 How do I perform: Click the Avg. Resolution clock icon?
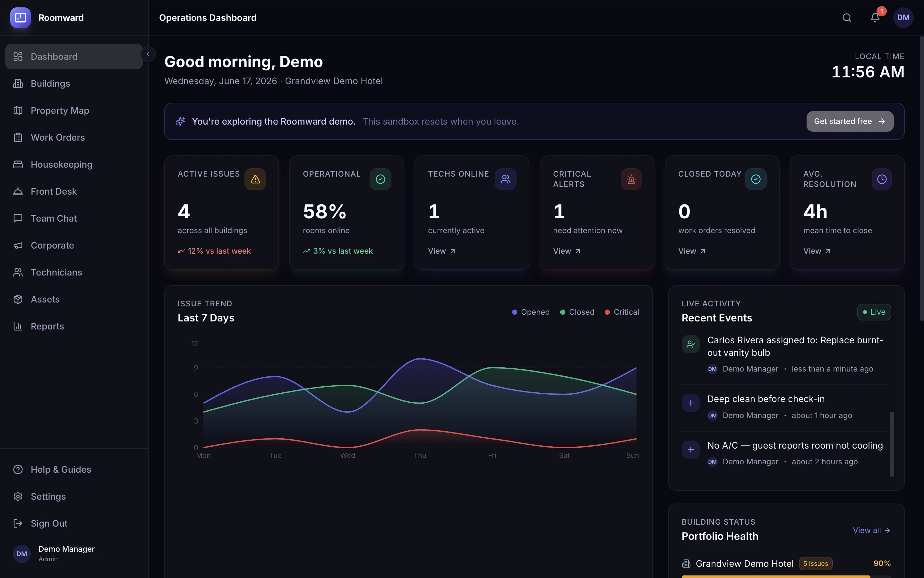(882, 179)
